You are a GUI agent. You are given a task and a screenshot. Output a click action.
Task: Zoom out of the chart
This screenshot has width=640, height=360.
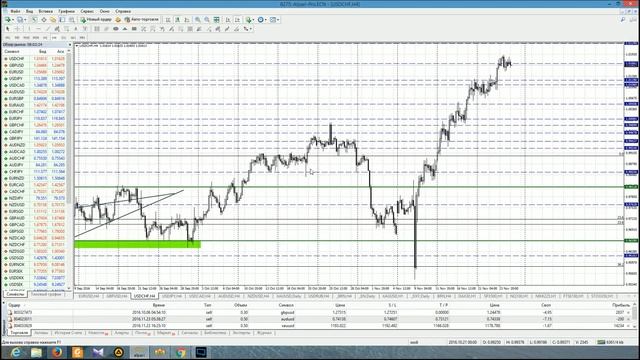click(x=207, y=20)
